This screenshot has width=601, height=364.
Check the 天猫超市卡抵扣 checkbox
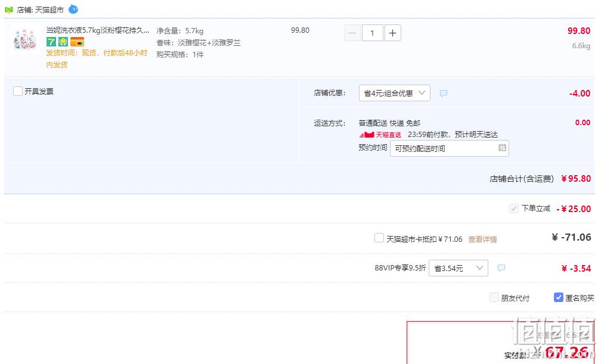click(x=379, y=238)
